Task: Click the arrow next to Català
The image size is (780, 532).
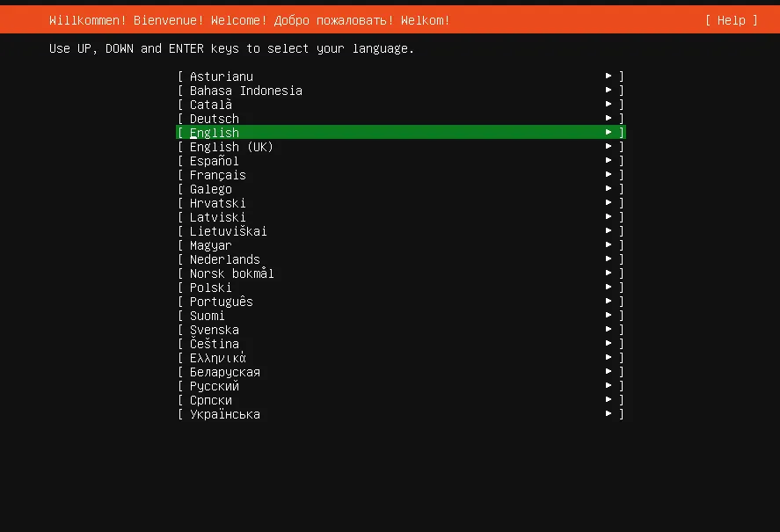Action: 609,105
